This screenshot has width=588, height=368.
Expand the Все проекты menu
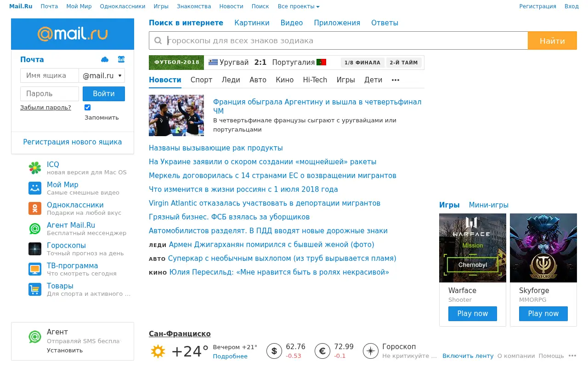pyautogui.click(x=299, y=6)
